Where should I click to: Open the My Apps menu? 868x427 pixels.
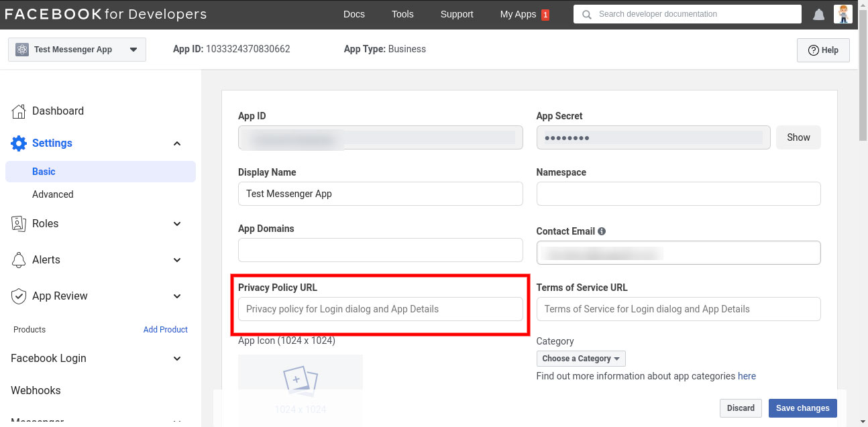click(518, 14)
